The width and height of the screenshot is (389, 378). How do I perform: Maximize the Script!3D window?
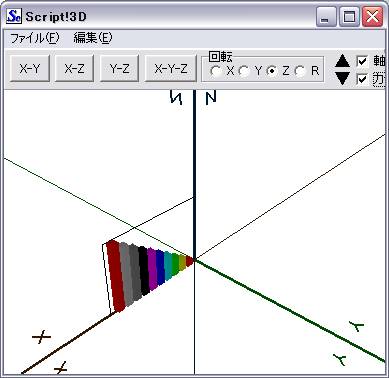point(349,16)
